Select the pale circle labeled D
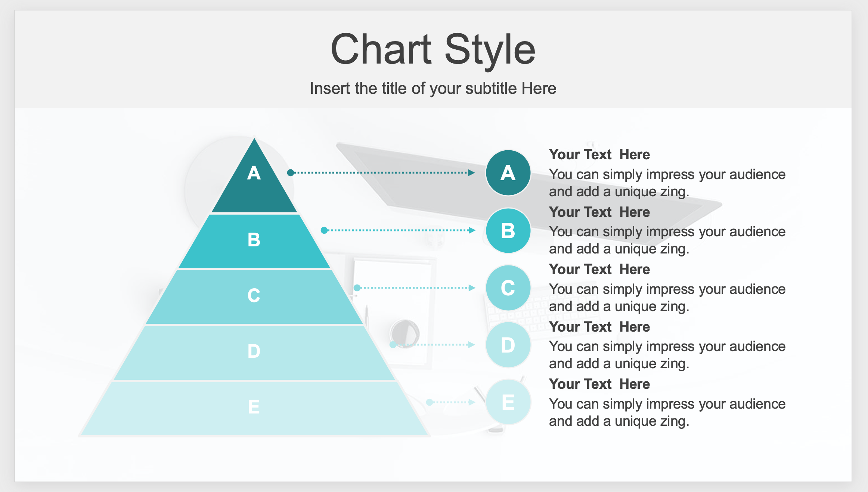Image resolution: width=868 pixels, height=492 pixels. coord(508,345)
